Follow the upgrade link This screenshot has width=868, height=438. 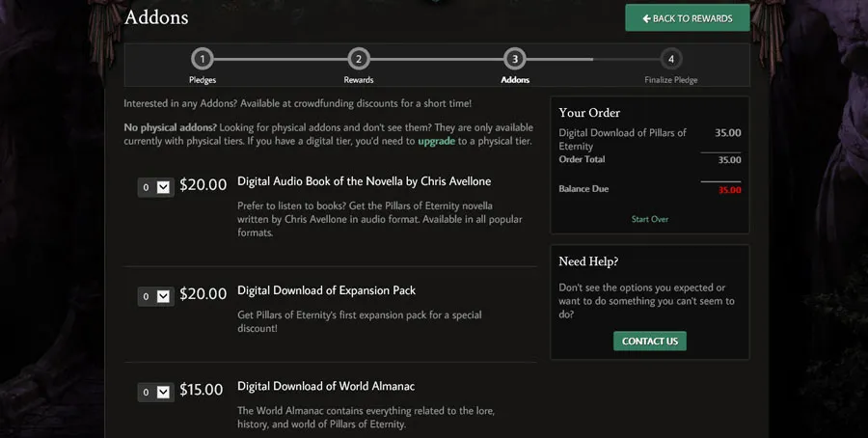click(436, 141)
